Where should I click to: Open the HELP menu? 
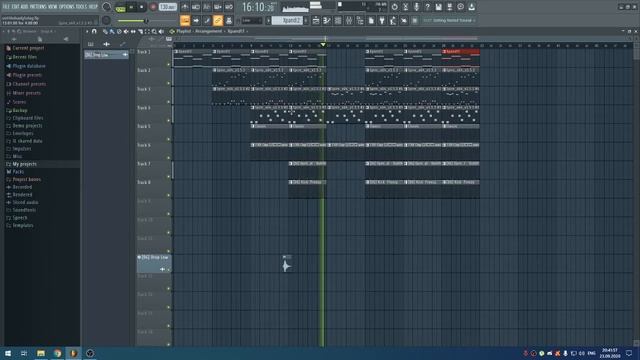pyautogui.click(x=93, y=7)
